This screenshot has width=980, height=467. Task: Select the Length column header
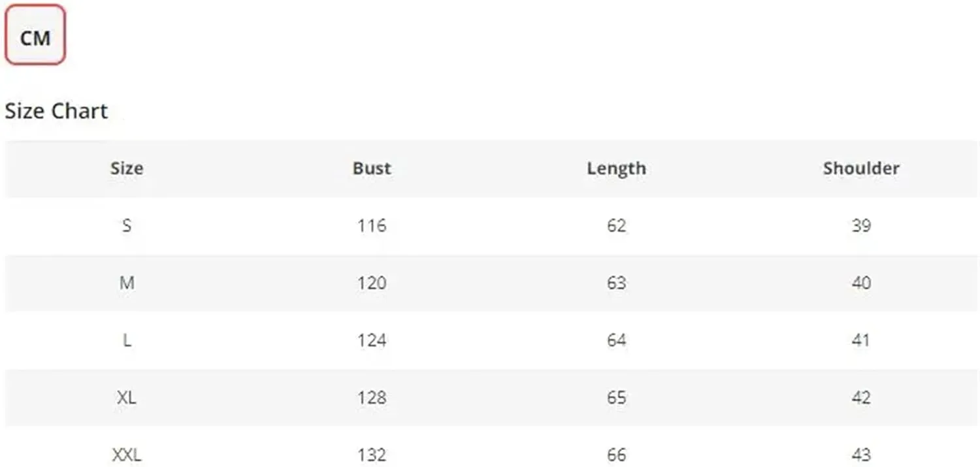coord(616,168)
